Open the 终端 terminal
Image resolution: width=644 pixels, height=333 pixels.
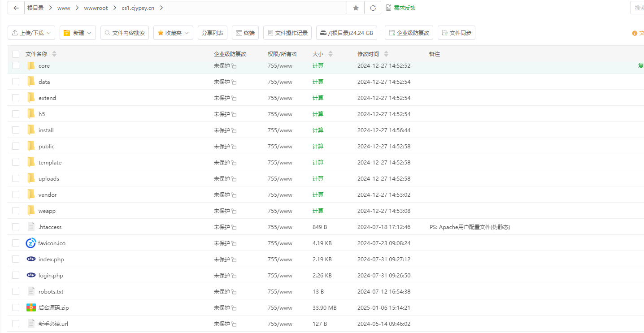pos(245,33)
